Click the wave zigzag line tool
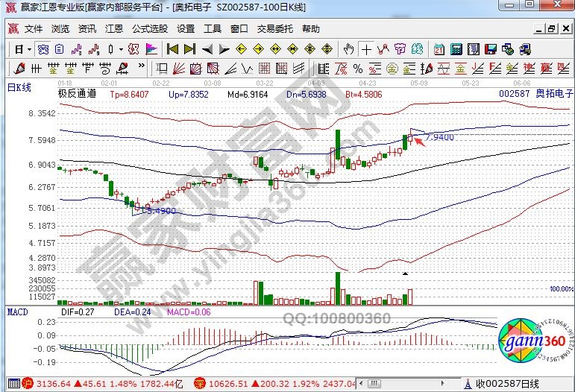This screenshot has height=392, width=575. pyautogui.click(x=247, y=68)
